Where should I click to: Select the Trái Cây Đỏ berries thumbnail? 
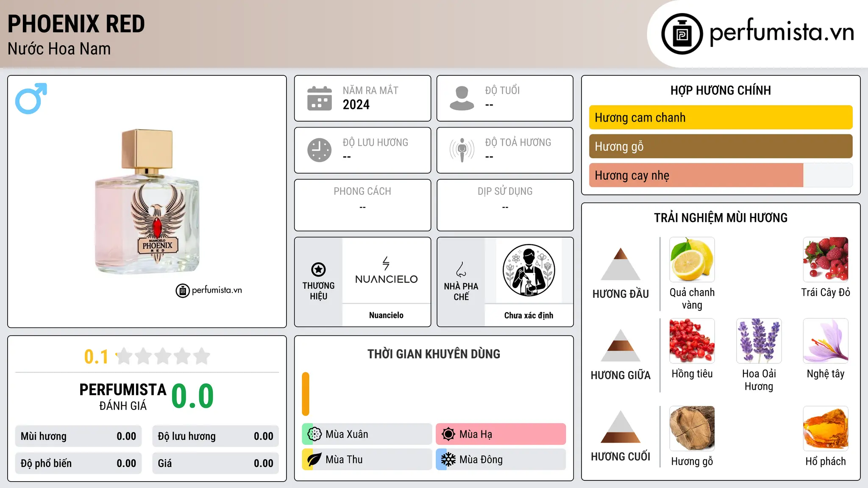tap(826, 260)
